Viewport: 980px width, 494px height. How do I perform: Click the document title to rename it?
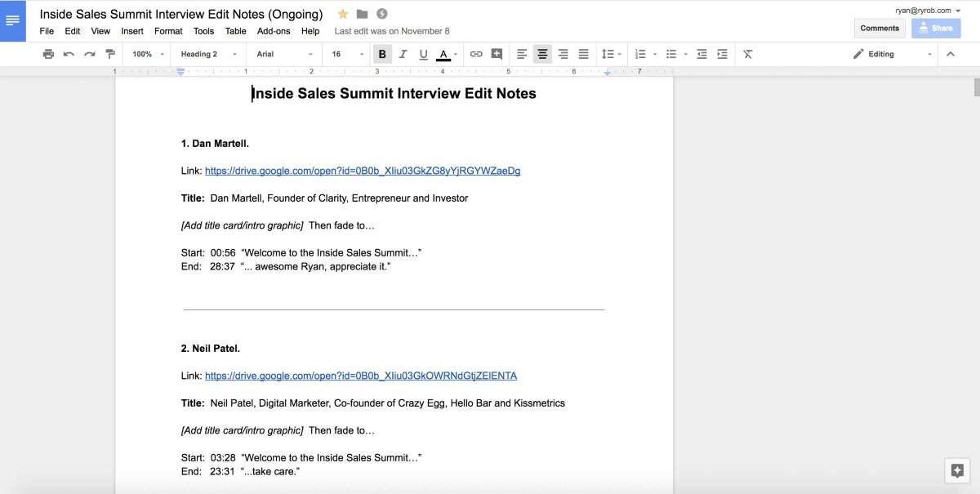tap(181, 14)
